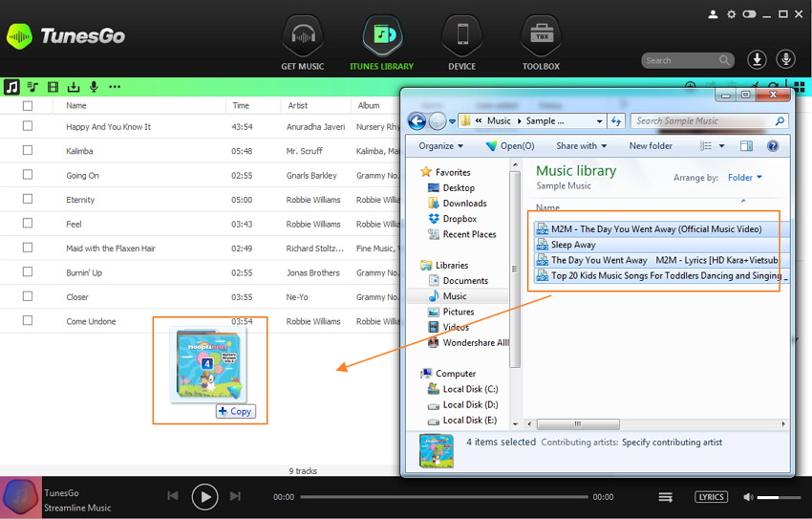Select the Music note category icon

[x=11, y=86]
